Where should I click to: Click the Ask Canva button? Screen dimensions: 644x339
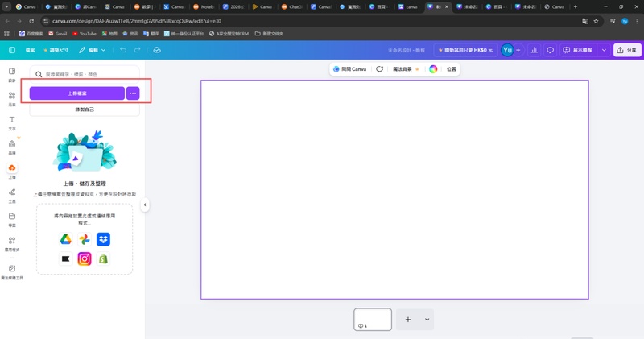coord(349,69)
